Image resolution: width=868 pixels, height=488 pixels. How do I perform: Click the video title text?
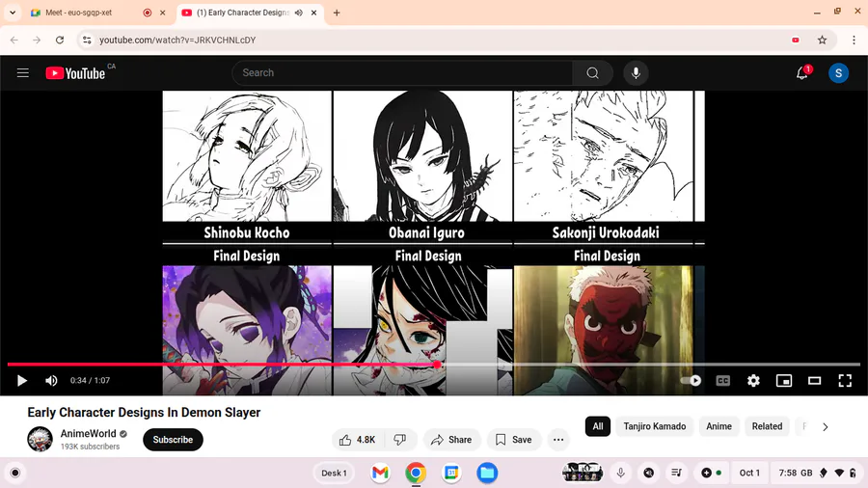click(x=144, y=412)
